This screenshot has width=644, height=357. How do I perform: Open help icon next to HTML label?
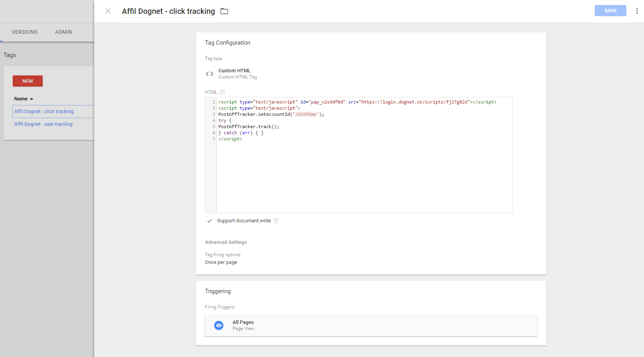pos(222,92)
